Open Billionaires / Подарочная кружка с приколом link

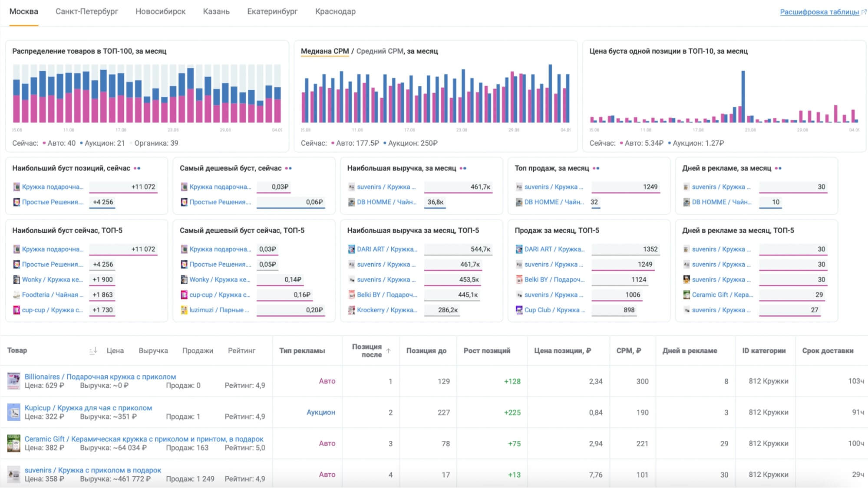(x=100, y=377)
